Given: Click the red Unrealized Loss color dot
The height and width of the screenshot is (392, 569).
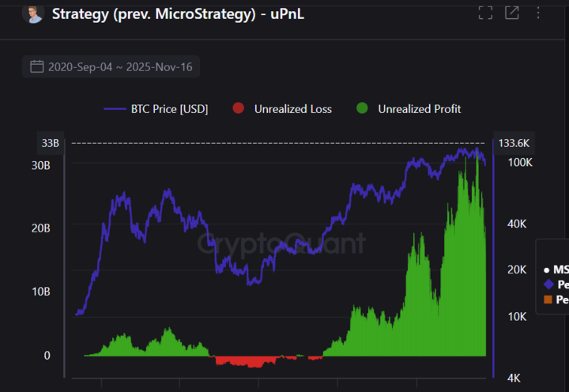Looking at the screenshot, I should pyautogui.click(x=238, y=109).
